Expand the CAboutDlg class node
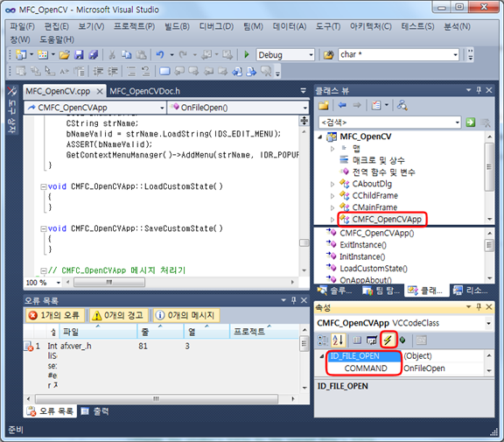The width and height of the screenshot is (504, 442). [332, 184]
